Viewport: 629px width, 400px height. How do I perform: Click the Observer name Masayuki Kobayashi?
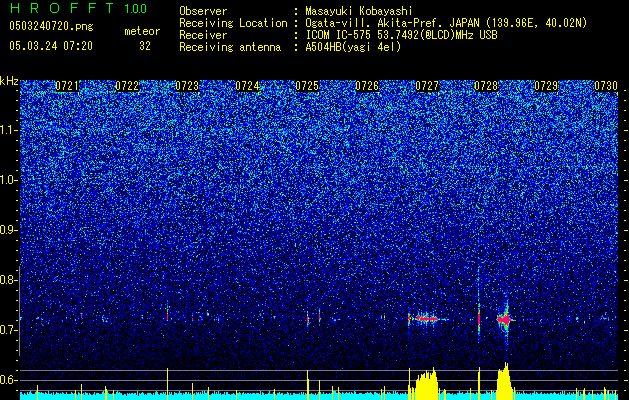click(359, 11)
